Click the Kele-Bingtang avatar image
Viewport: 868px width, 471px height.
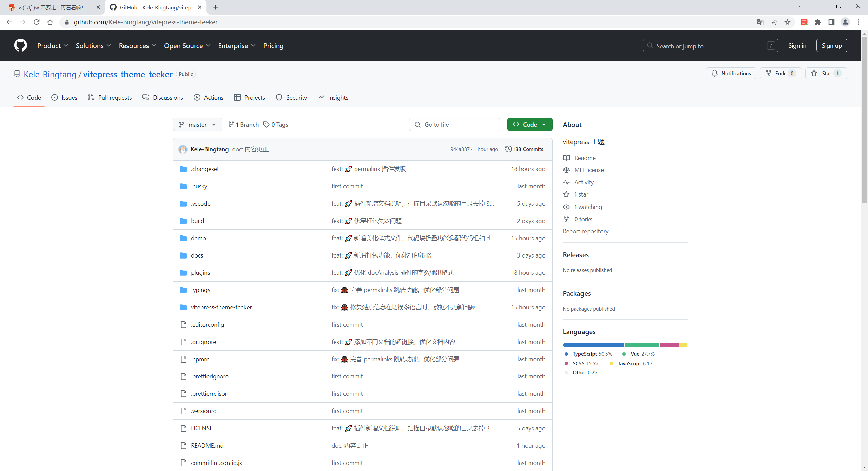pyautogui.click(x=183, y=149)
